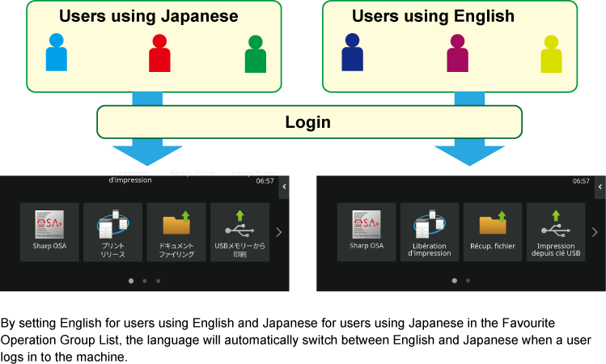Open Sharp OSA on the Japanese home screen

pyautogui.click(x=49, y=231)
